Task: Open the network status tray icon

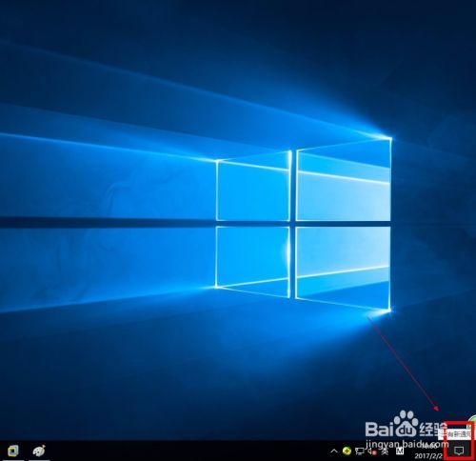Action: (x=360, y=451)
